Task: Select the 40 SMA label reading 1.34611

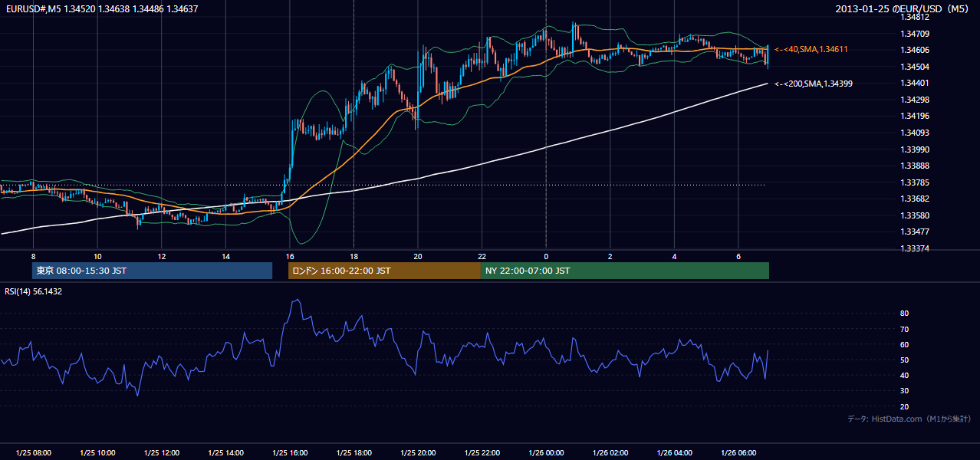Action: 811,49
